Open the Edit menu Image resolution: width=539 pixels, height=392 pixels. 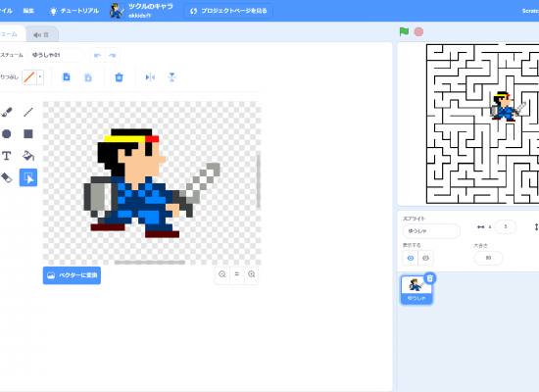(28, 11)
